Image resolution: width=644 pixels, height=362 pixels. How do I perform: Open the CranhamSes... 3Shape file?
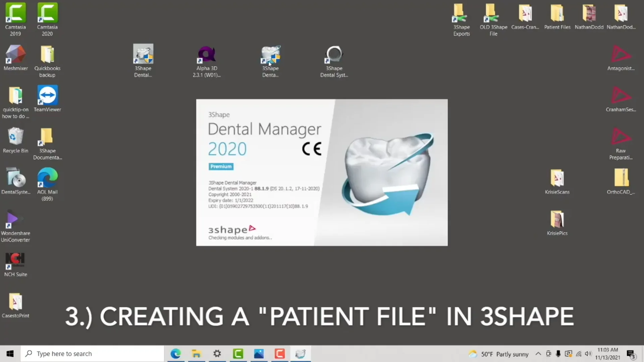click(x=621, y=99)
